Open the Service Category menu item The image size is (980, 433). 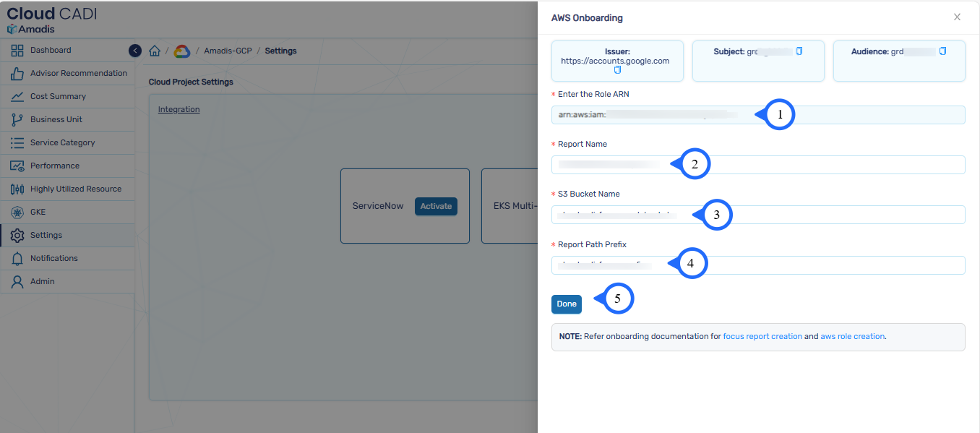[62, 143]
